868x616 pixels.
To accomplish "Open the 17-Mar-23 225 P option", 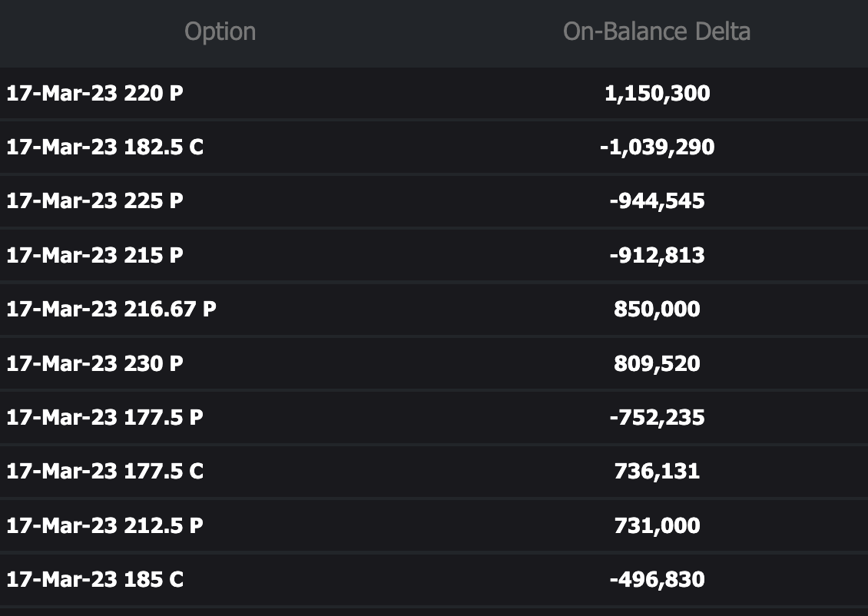I will (x=95, y=201).
